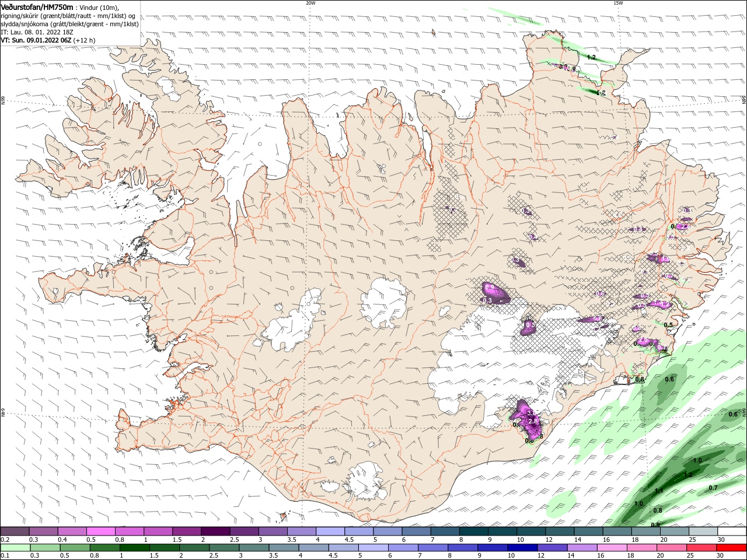Click the map title 'Veðurstofan/HM750m'
747x560 pixels.
click(37, 7)
